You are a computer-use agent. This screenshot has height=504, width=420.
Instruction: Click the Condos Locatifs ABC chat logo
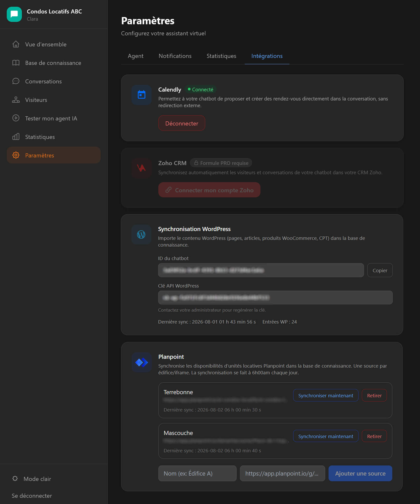(x=14, y=14)
